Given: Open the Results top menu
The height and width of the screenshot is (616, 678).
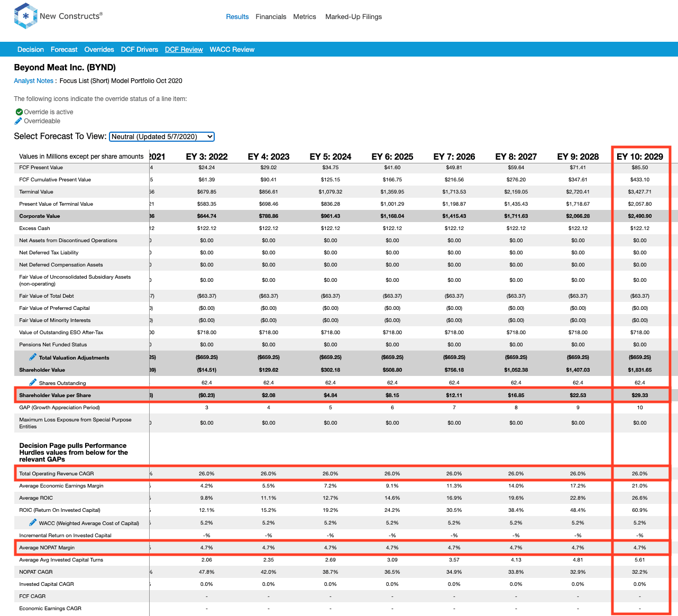Looking at the screenshot, I should [237, 17].
